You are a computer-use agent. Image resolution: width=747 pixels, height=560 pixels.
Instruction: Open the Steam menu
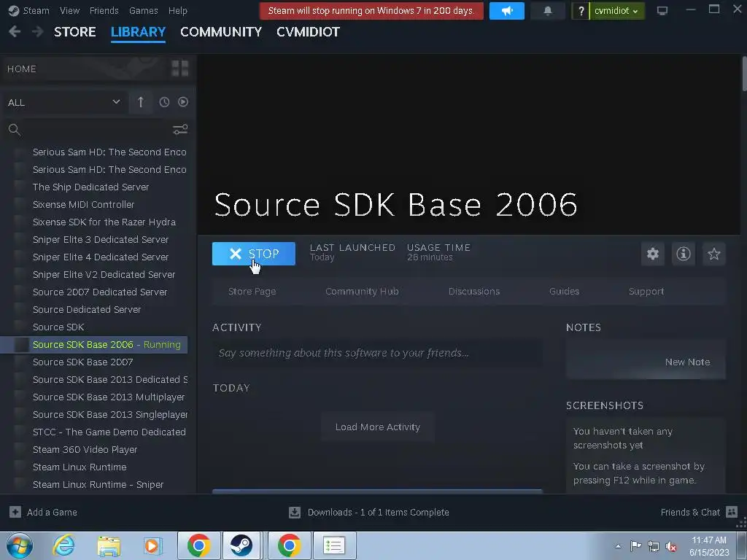pyautogui.click(x=36, y=10)
